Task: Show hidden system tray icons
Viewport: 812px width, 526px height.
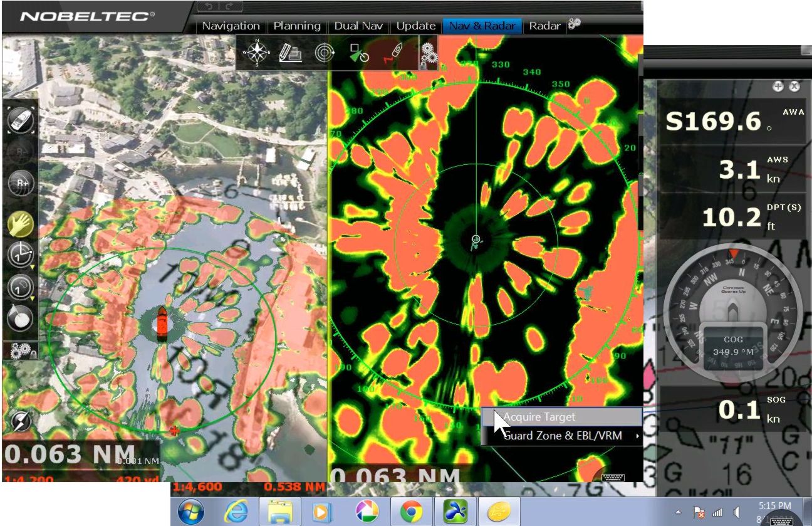Action: (x=679, y=512)
